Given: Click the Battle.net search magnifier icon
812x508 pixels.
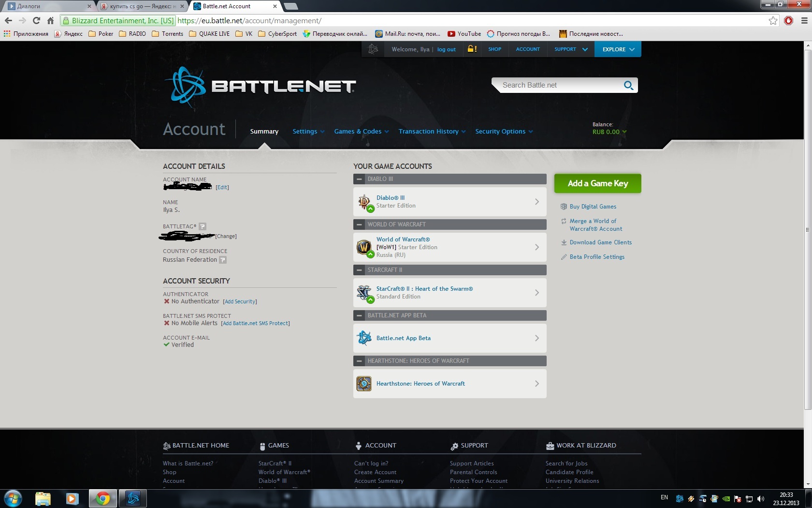Looking at the screenshot, I should coord(628,85).
